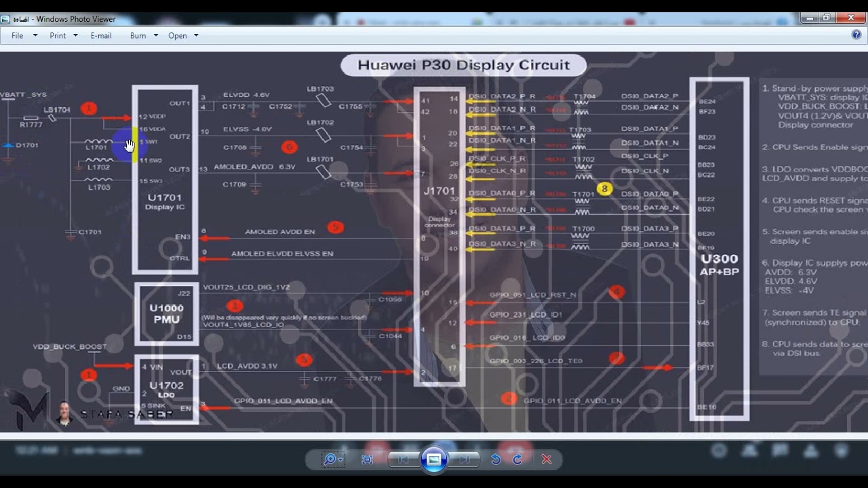The image size is (868, 488).
Task: Click the 'VBATT_SYS' label
Action: tap(24, 94)
